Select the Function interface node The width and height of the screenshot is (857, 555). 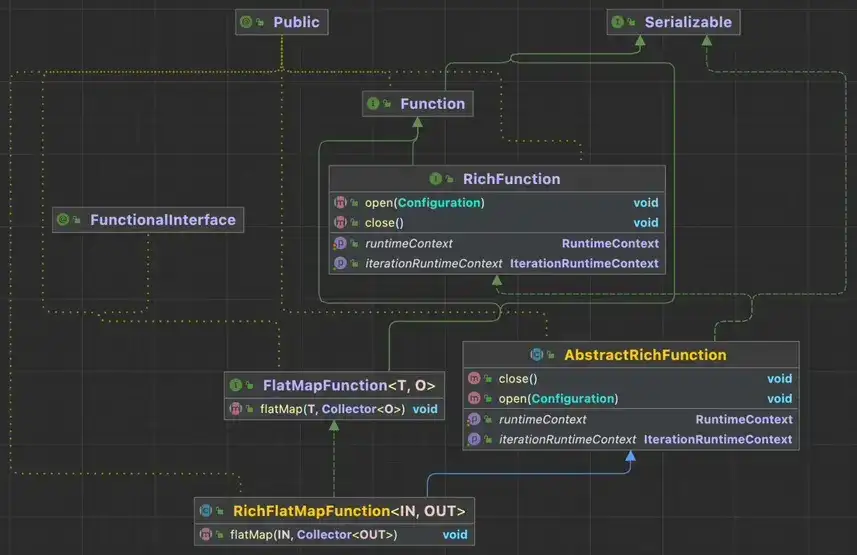[x=418, y=103]
